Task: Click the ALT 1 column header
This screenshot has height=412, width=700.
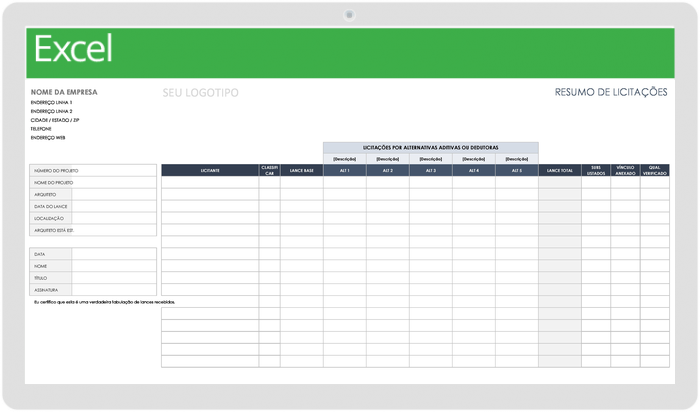Action: 345,171
